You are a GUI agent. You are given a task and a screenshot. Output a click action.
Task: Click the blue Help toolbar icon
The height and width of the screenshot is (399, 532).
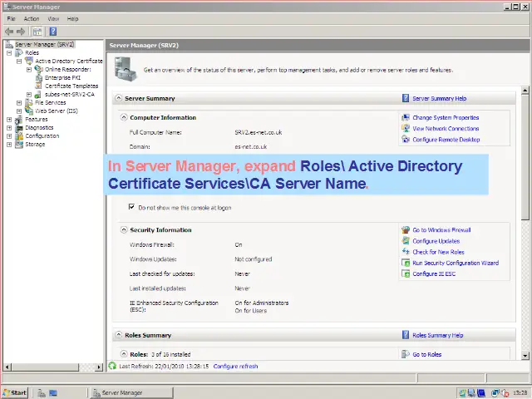[53, 32]
